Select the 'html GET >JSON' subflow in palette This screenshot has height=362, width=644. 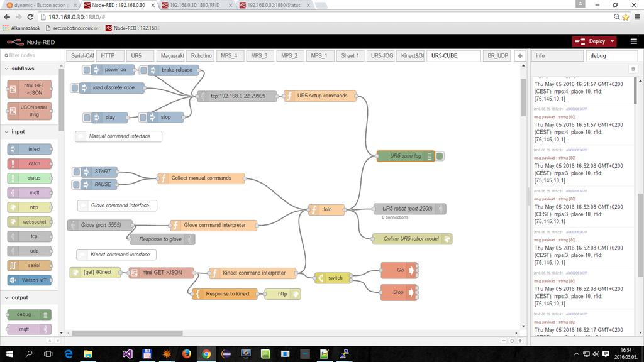tap(30, 89)
